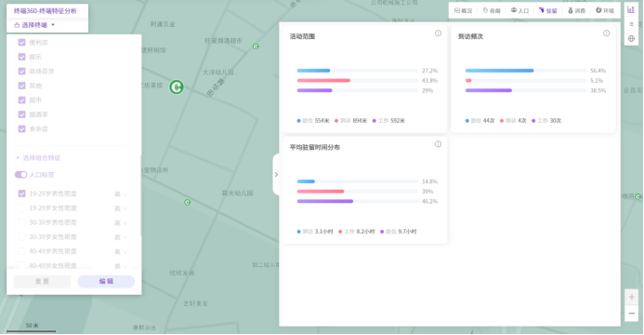Open the 选择终端 dropdown

click(34, 25)
